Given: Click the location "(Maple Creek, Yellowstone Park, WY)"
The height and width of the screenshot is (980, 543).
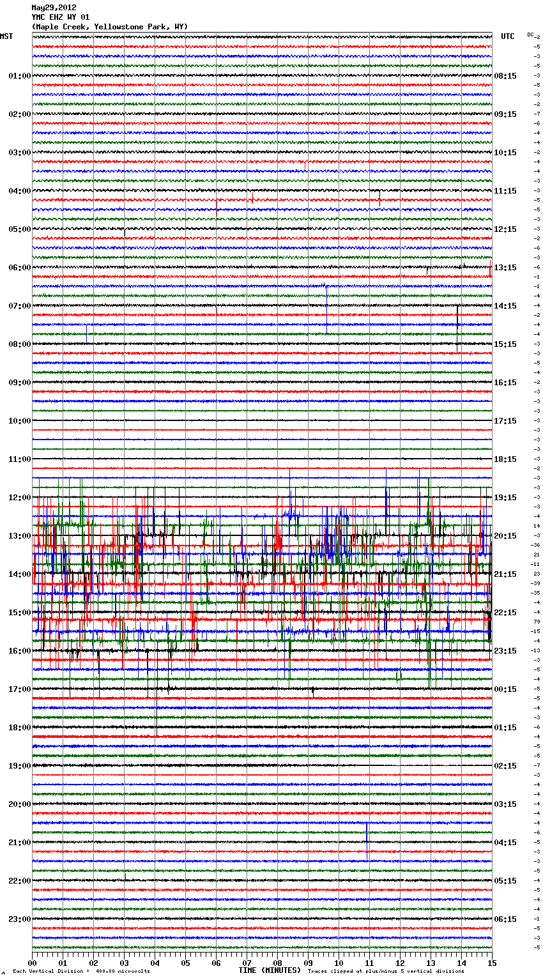Looking at the screenshot, I should pyautogui.click(x=110, y=27).
